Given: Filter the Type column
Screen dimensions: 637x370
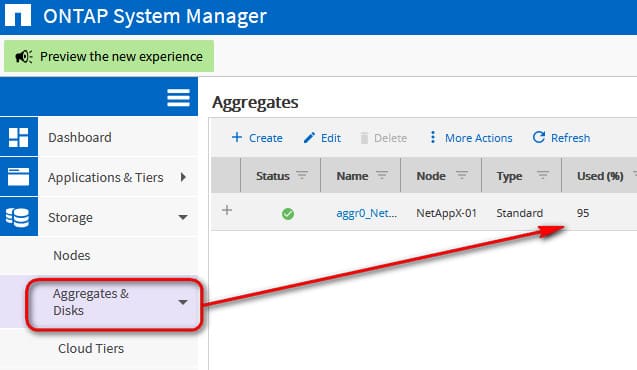Looking at the screenshot, I should [x=543, y=175].
